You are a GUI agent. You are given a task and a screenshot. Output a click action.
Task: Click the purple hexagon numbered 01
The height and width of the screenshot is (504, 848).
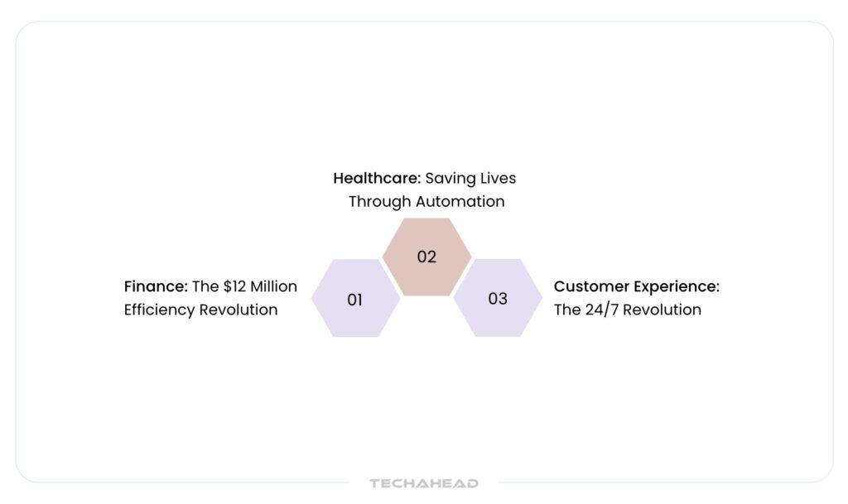pos(355,299)
